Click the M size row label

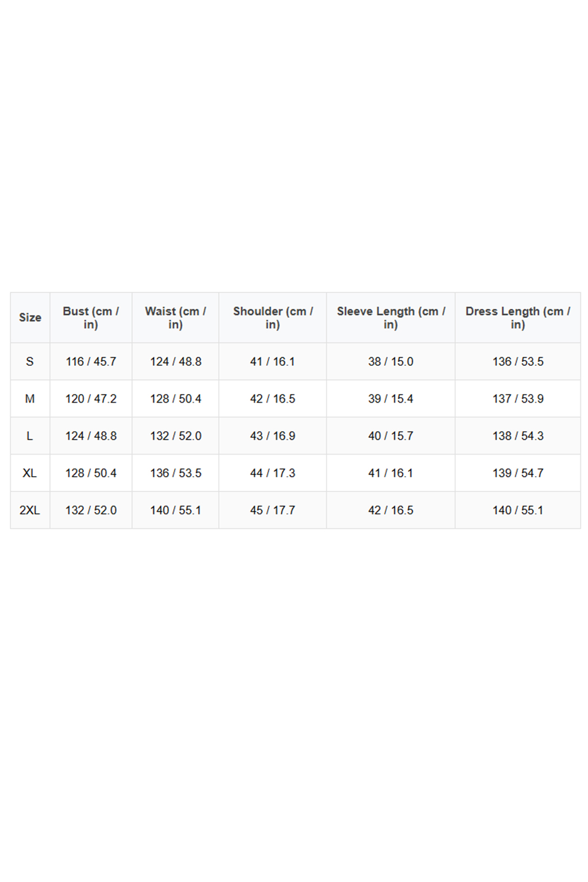coord(30,399)
